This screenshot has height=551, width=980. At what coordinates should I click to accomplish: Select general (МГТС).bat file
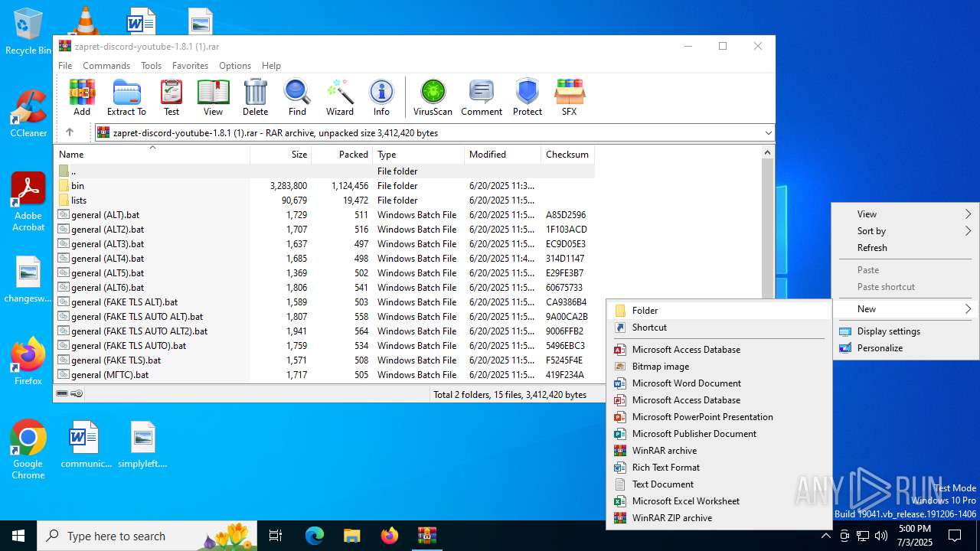pyautogui.click(x=325, y=375)
